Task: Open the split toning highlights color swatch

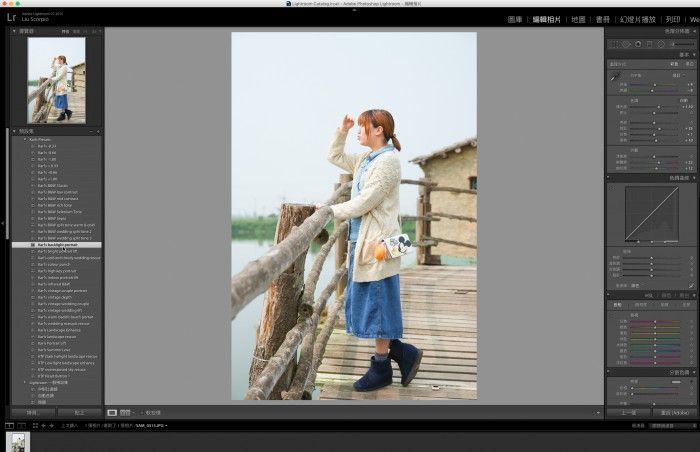Action: pos(676,382)
